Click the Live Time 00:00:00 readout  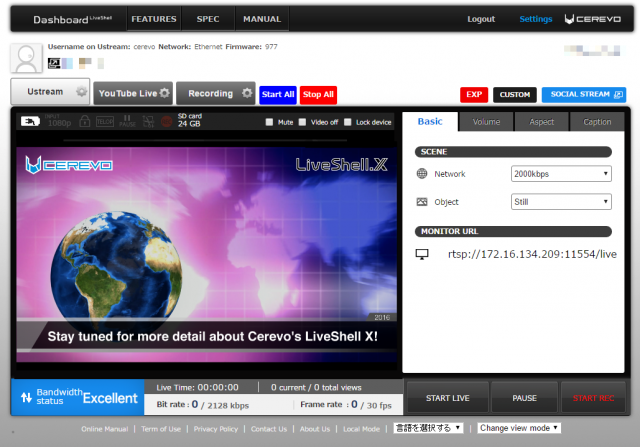coord(198,387)
